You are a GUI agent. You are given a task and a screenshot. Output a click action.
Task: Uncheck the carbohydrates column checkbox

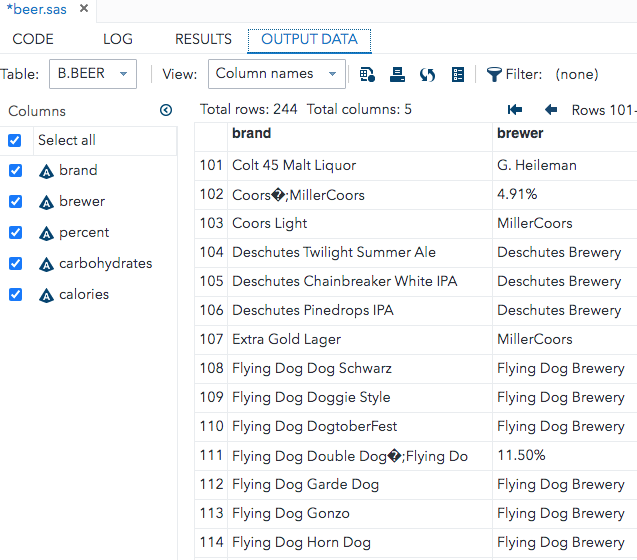point(15,264)
